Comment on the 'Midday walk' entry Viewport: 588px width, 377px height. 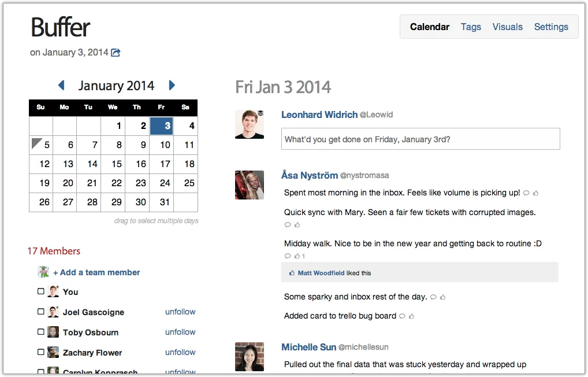[x=288, y=256]
